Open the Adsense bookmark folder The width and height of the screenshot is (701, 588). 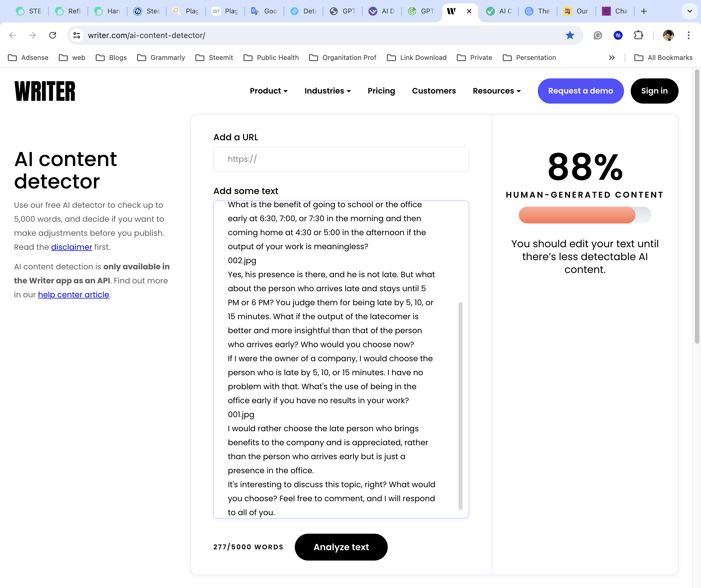[28, 58]
